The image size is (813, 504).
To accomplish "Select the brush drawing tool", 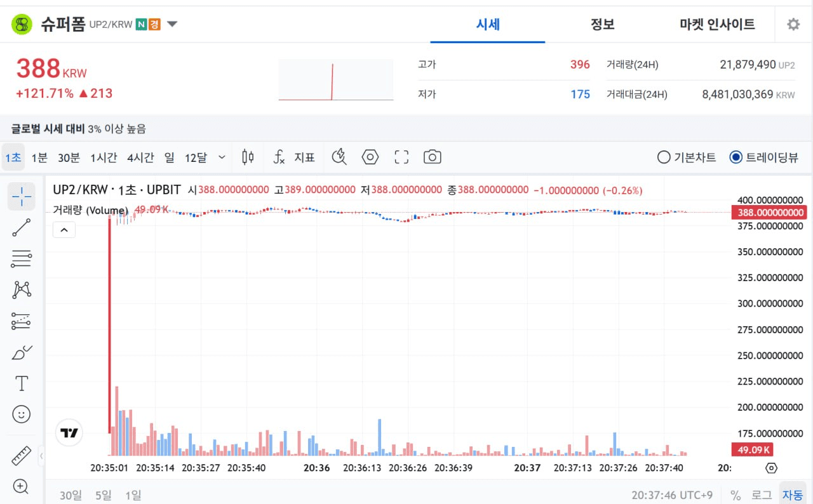I will pyautogui.click(x=22, y=352).
